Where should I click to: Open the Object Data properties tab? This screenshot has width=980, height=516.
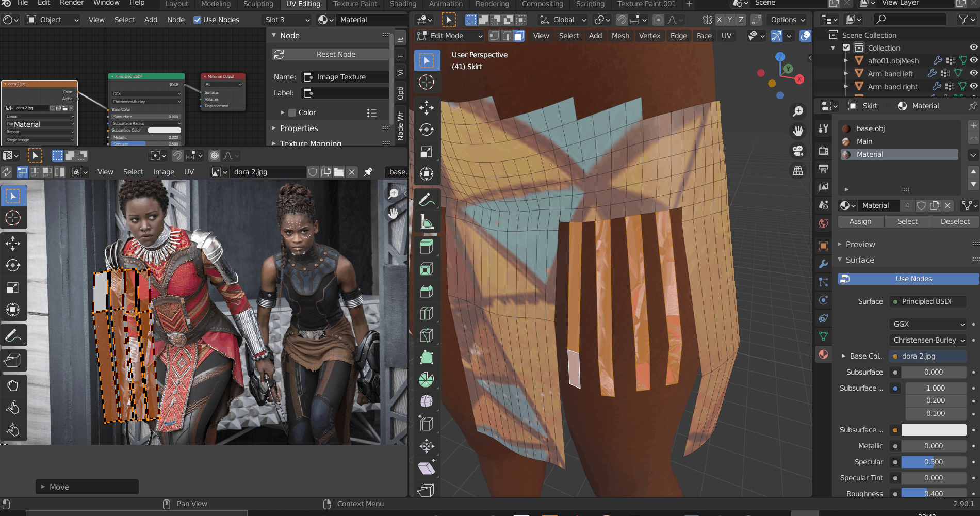tap(823, 336)
